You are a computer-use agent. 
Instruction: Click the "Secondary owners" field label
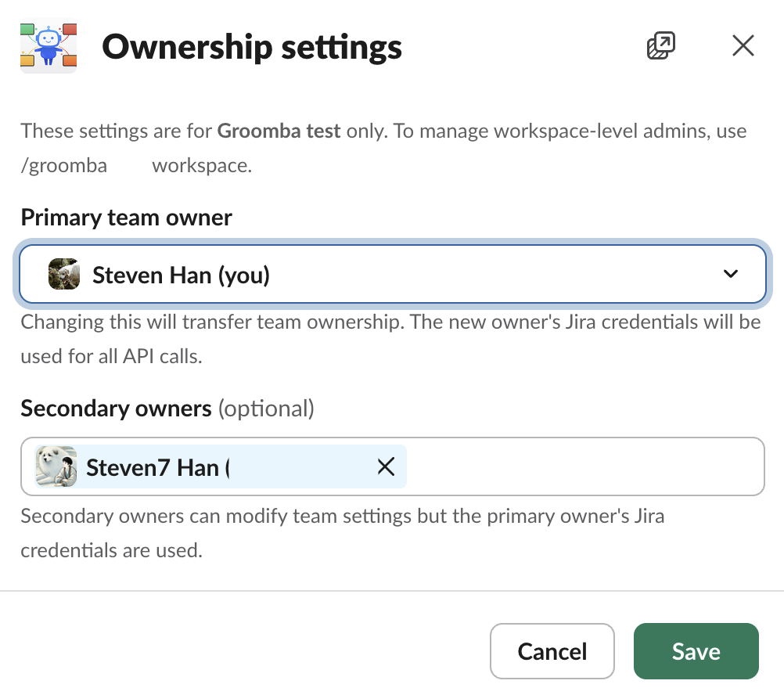pyautogui.click(x=116, y=408)
